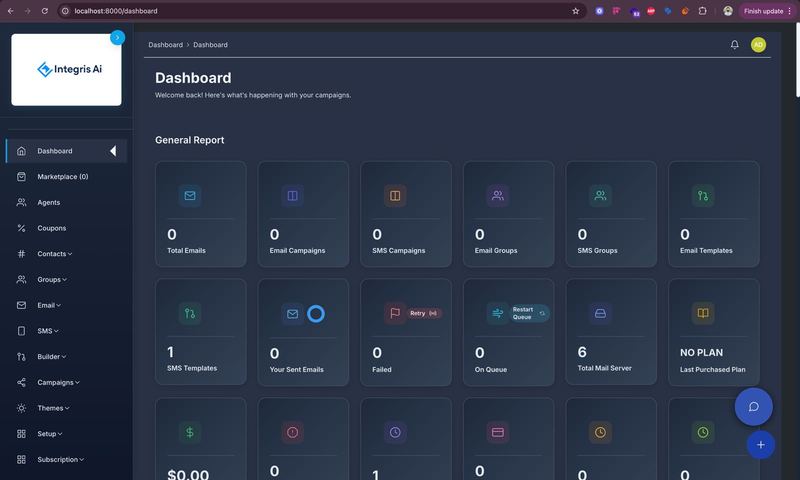Click the Email Templates branch icon
Image resolution: width=800 pixels, height=480 pixels.
[703, 196]
